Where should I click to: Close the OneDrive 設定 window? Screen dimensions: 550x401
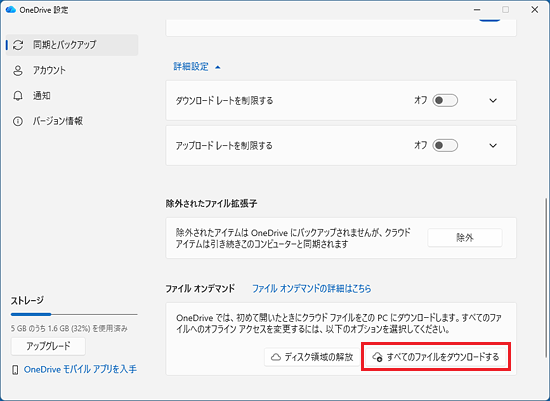tap(534, 10)
